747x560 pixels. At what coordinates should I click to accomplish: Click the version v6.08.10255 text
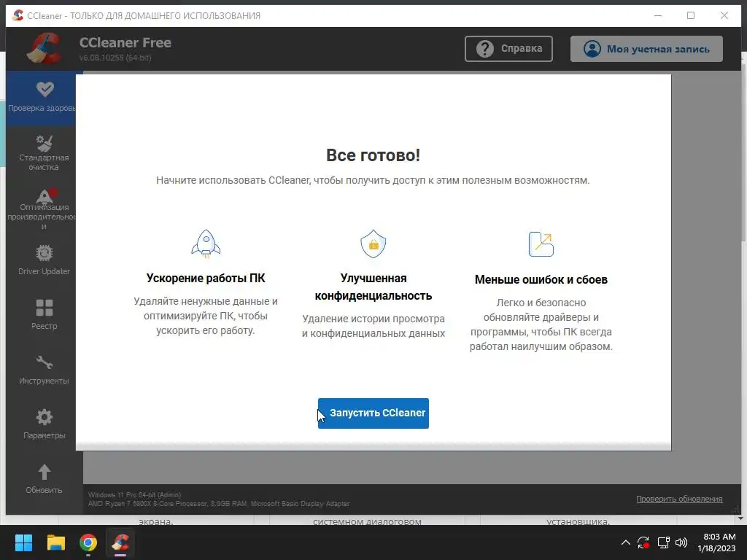pos(115,58)
